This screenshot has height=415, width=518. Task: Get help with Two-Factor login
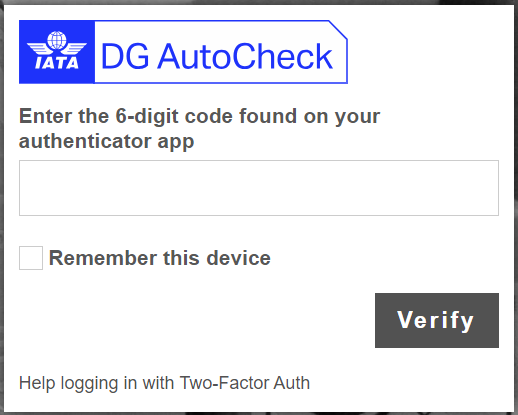[x=164, y=383]
